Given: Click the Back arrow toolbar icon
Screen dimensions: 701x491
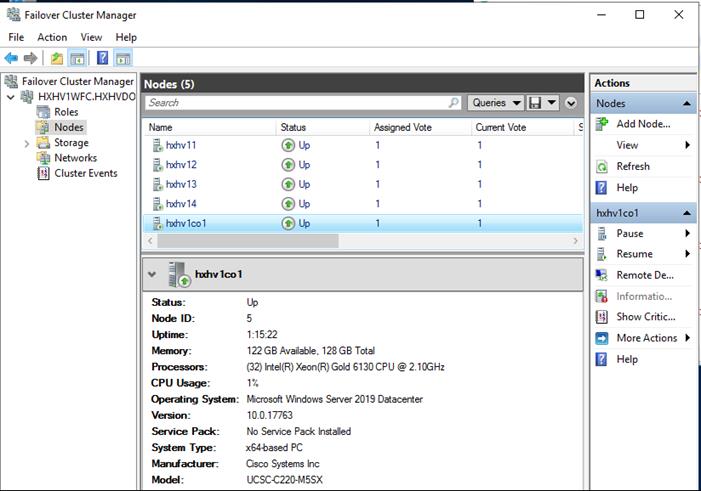Looking at the screenshot, I should [x=11, y=58].
